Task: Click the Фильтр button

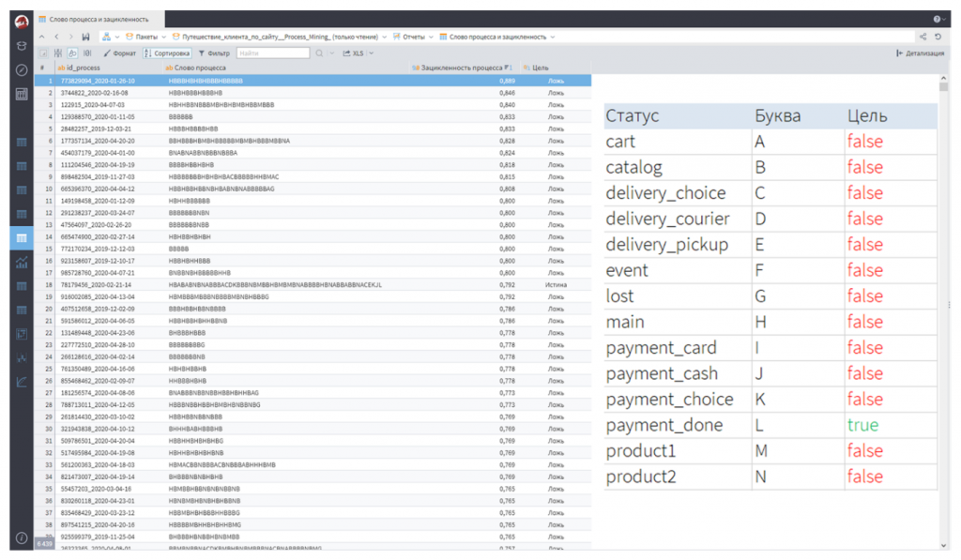Action: click(214, 53)
